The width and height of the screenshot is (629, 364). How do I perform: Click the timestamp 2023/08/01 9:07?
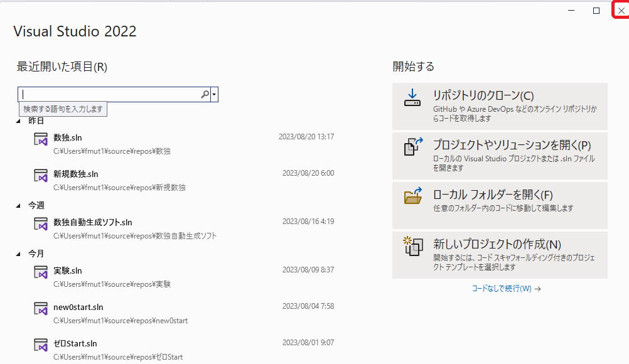click(x=308, y=343)
